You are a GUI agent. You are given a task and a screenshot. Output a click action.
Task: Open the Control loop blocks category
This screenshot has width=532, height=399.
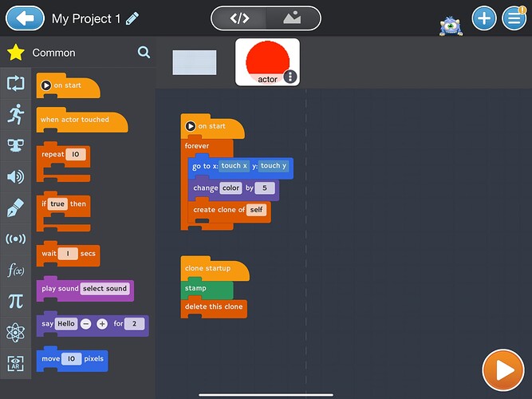click(16, 83)
